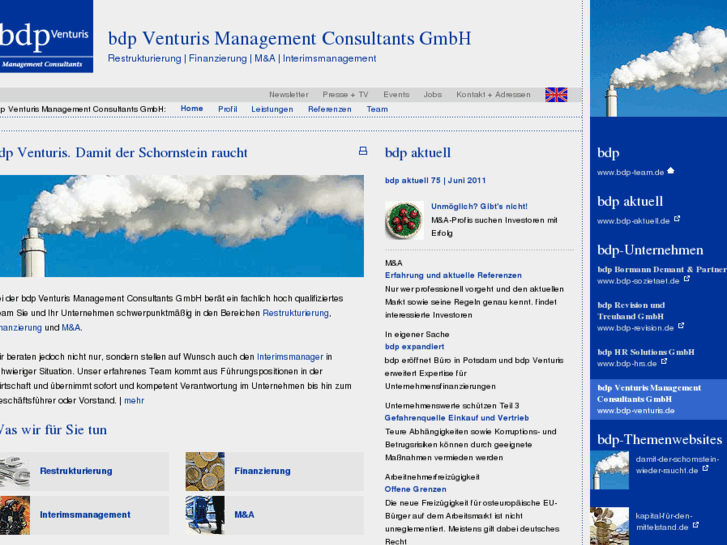
Task: Open 'Unmöglich? Gibt's nicht!' article
Action: point(479,206)
